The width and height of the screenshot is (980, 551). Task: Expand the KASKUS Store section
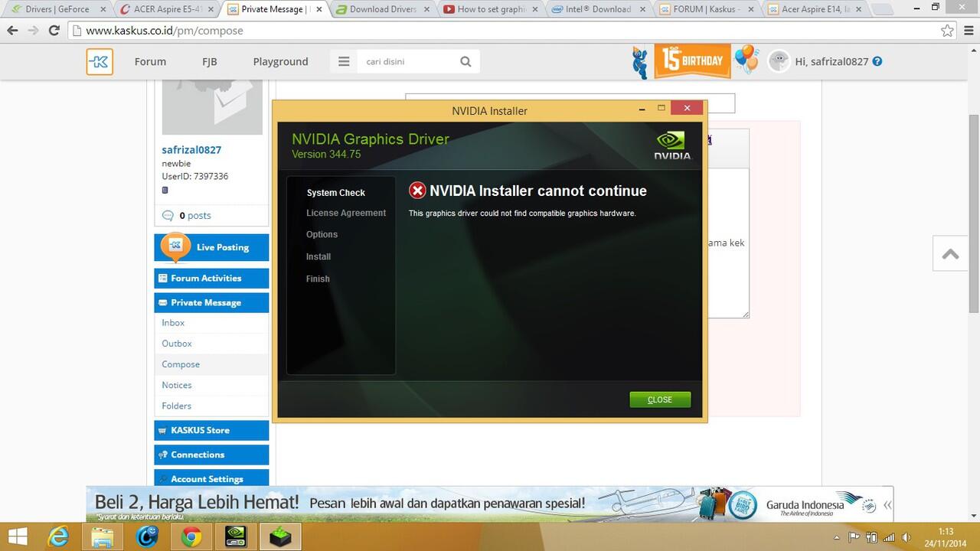click(x=211, y=430)
